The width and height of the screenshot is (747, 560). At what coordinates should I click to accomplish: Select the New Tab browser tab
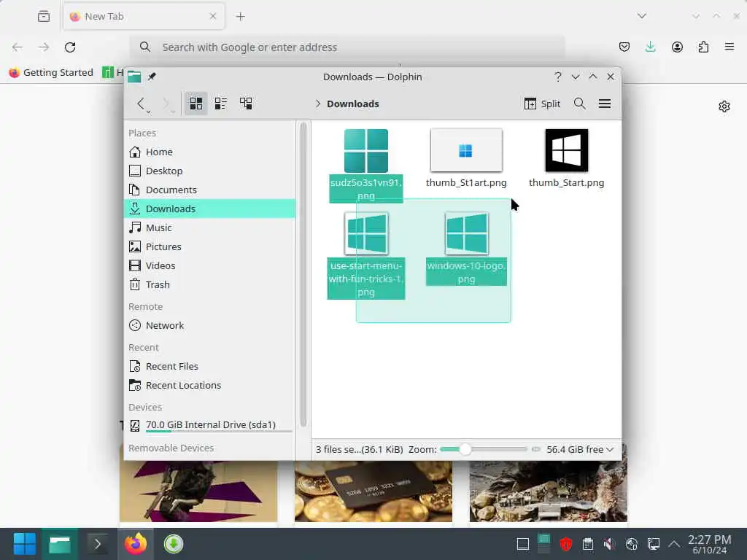pyautogui.click(x=144, y=17)
